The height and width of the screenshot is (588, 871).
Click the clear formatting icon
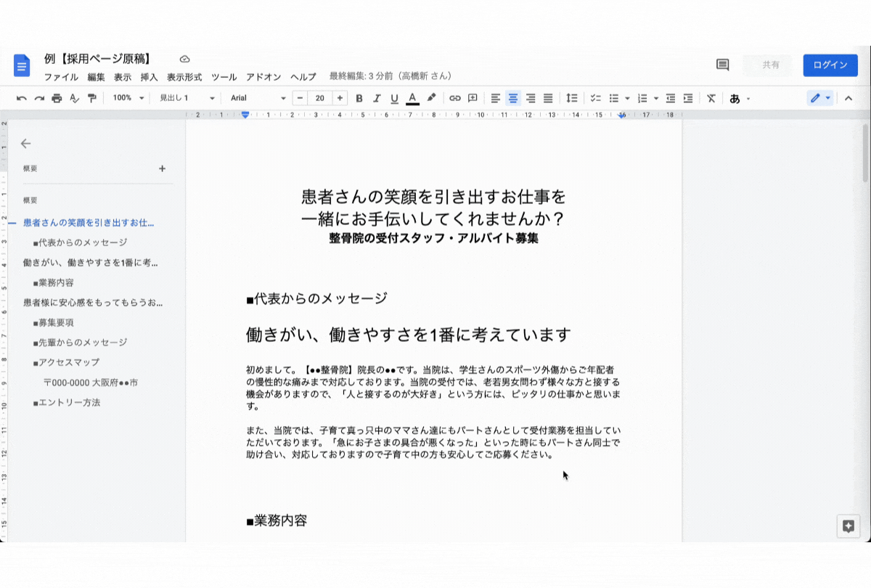tap(711, 98)
